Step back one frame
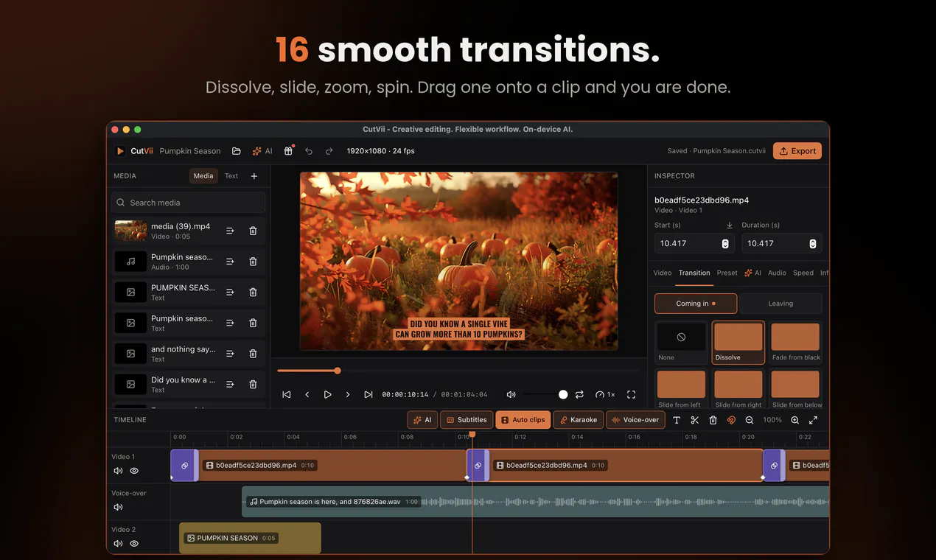 [x=307, y=395]
